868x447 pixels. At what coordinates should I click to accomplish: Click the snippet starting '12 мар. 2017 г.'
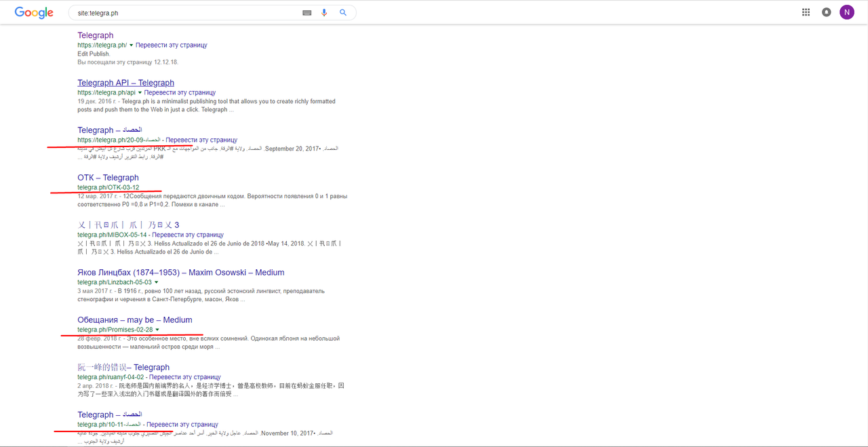pyautogui.click(x=212, y=200)
